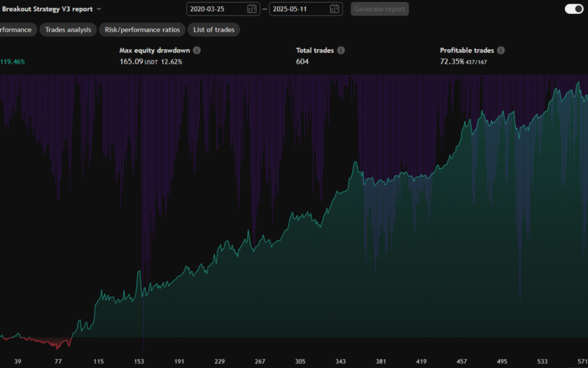Click the x-axis label 115
Image resolution: width=588 pixels, height=368 pixels.
click(x=99, y=362)
